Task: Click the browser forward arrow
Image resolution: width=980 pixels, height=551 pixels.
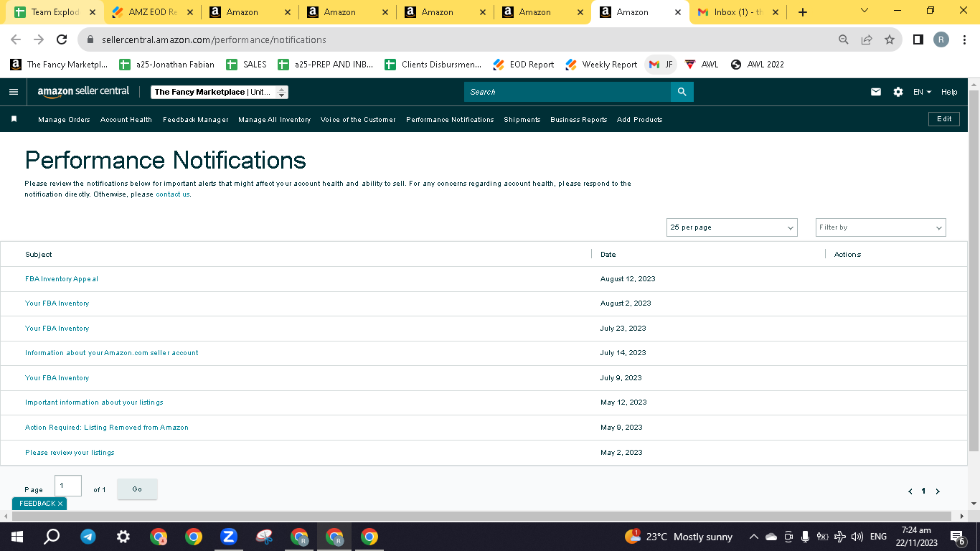Action: (x=39, y=39)
